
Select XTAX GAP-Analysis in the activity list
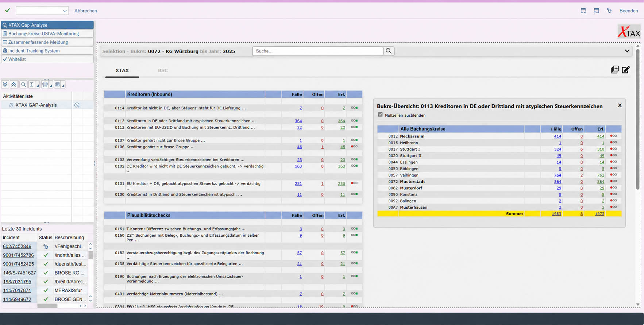pyautogui.click(x=36, y=105)
